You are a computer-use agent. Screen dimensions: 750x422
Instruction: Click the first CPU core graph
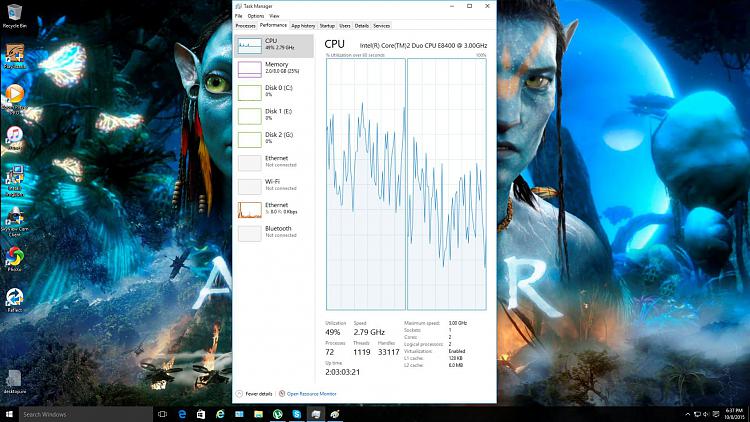pos(366,184)
